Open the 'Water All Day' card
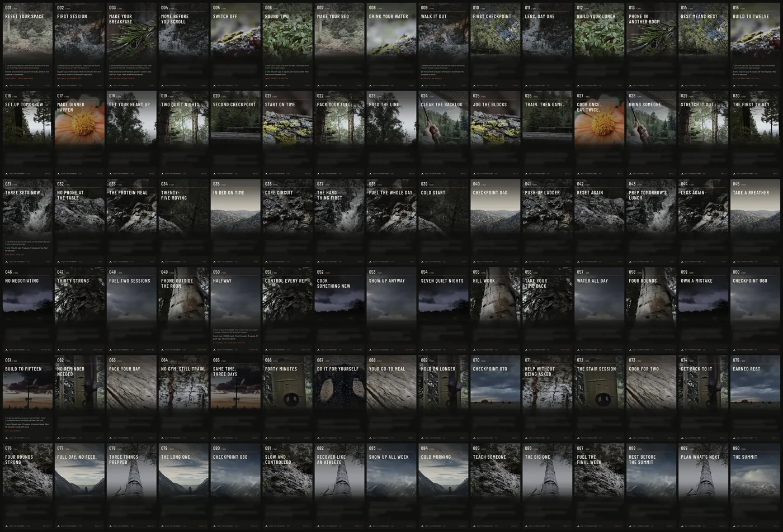This screenshot has width=783, height=532. click(600, 310)
